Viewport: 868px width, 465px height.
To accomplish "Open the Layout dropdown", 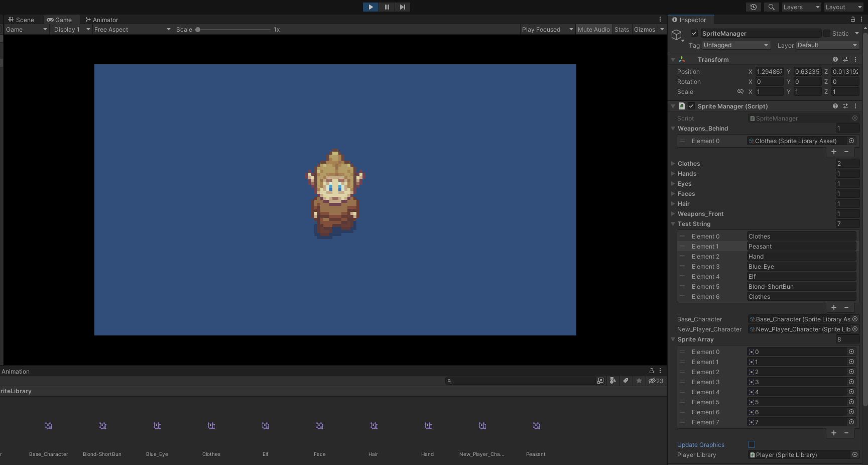I will click(843, 7).
